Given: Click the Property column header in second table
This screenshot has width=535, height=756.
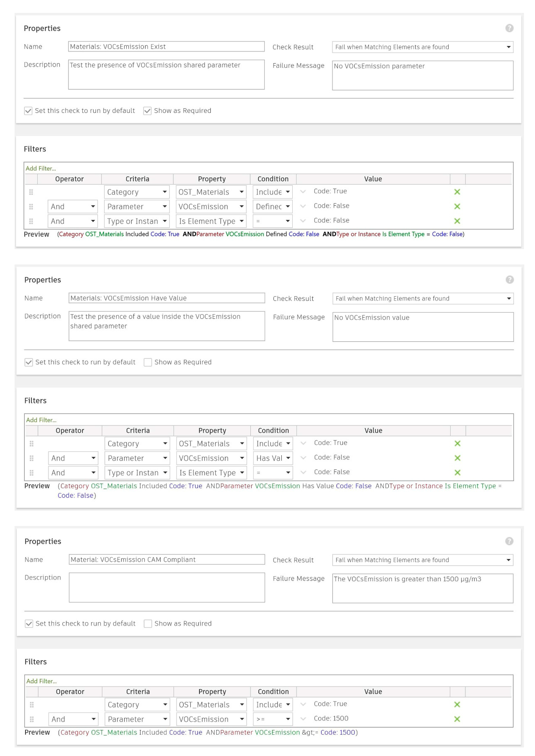Looking at the screenshot, I should [x=212, y=431].
